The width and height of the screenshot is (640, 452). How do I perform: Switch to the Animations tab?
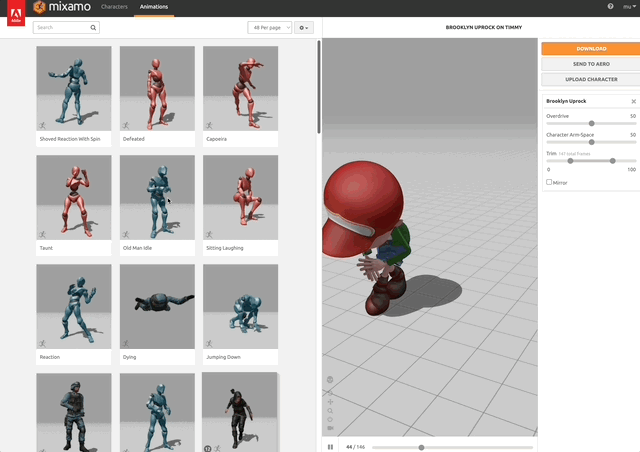coord(154,7)
